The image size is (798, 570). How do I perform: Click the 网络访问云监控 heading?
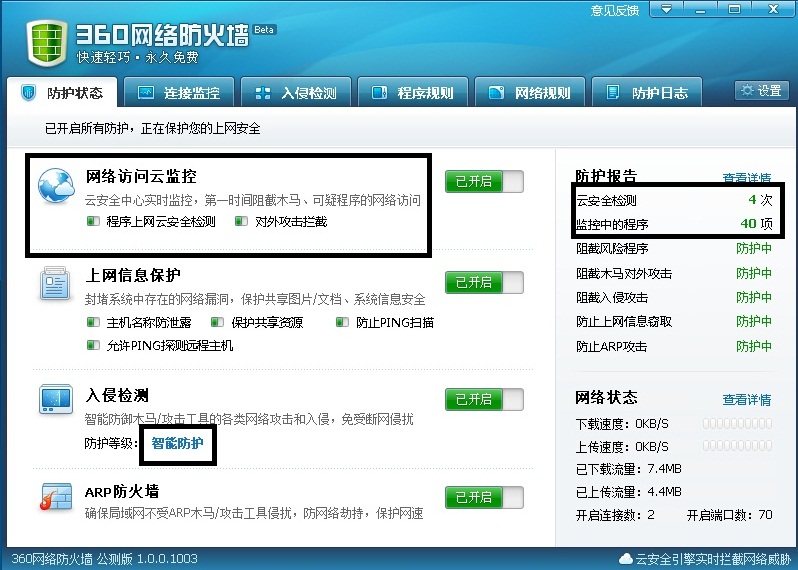click(141, 176)
